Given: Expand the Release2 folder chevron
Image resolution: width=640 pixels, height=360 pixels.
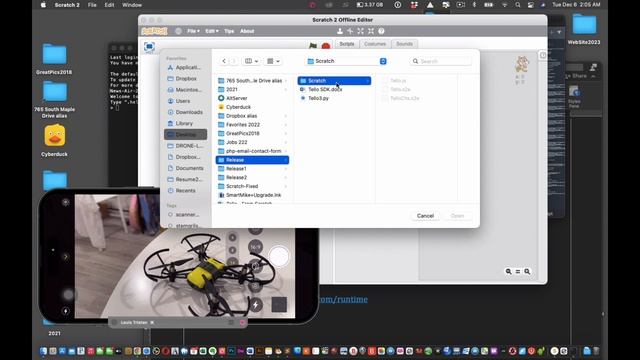Looking at the screenshot, I should point(286,178).
